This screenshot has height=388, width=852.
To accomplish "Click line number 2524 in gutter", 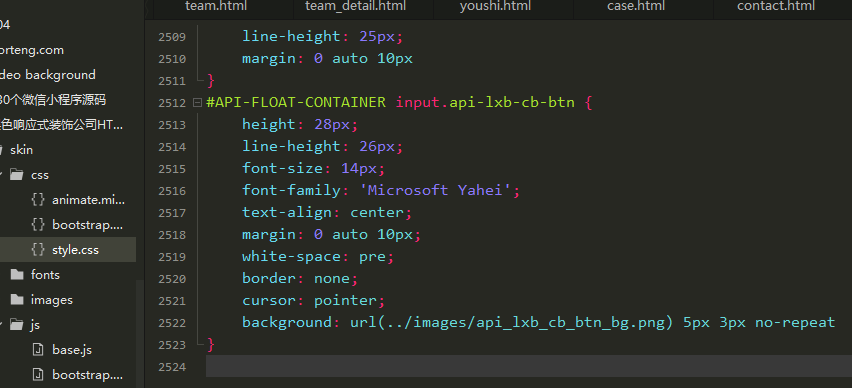I will click(x=172, y=367).
